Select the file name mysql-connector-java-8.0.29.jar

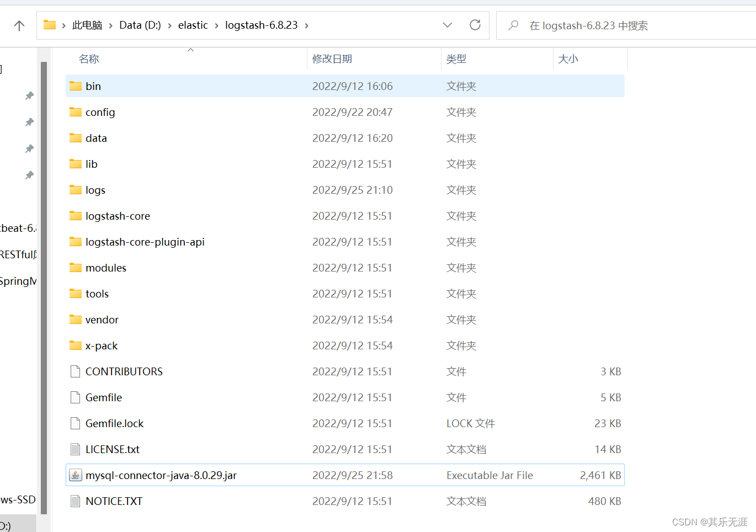pos(161,476)
